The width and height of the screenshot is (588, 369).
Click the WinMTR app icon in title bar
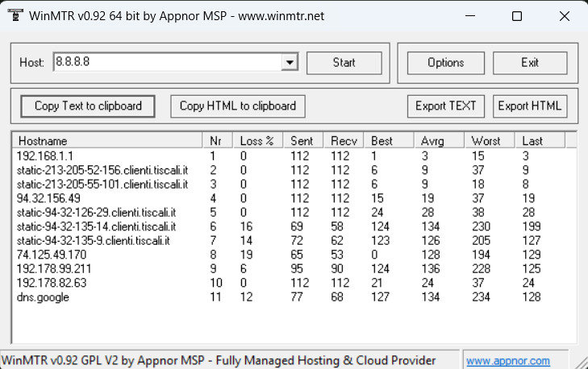[15, 16]
